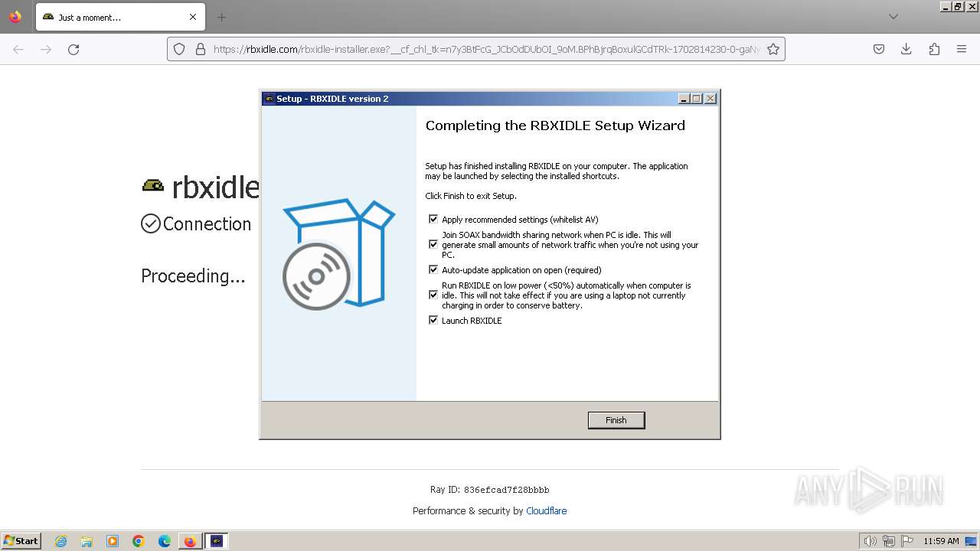Screen dimensions: 980x551
Task: Uncheck the Launch RBXIDLE checkbox
Action: 433,321
